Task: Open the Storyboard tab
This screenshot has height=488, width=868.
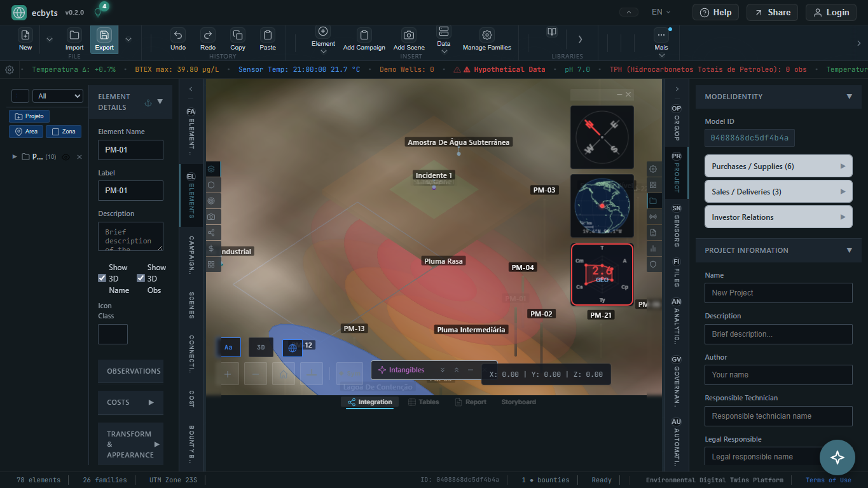Action: [x=518, y=402]
